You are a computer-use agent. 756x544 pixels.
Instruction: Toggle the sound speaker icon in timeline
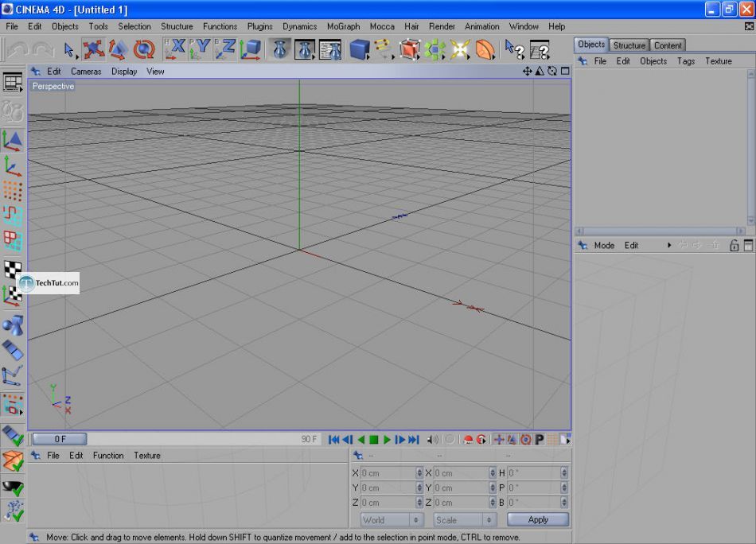(433, 440)
